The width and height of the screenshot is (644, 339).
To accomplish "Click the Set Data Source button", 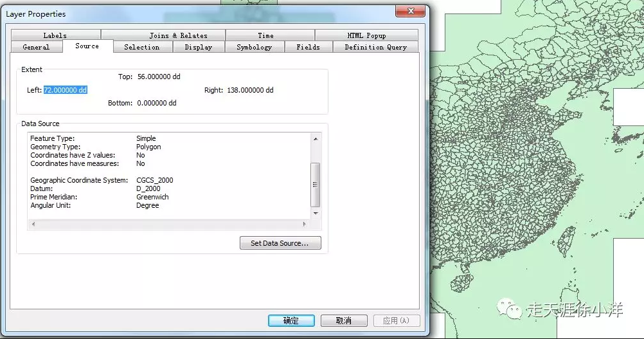I will [x=280, y=243].
